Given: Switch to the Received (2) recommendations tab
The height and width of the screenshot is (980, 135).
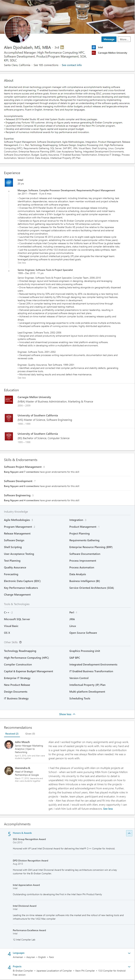Looking at the screenshot, I should coord(11,734).
